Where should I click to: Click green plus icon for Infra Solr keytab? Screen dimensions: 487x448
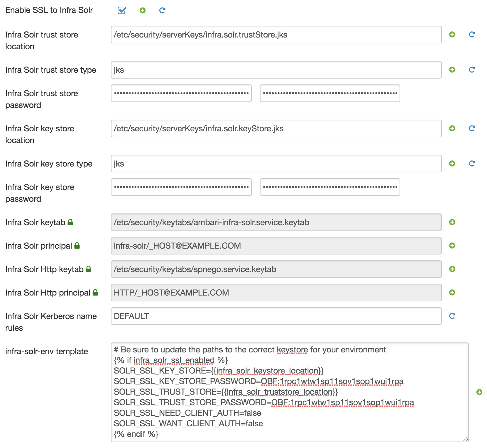[x=452, y=222]
